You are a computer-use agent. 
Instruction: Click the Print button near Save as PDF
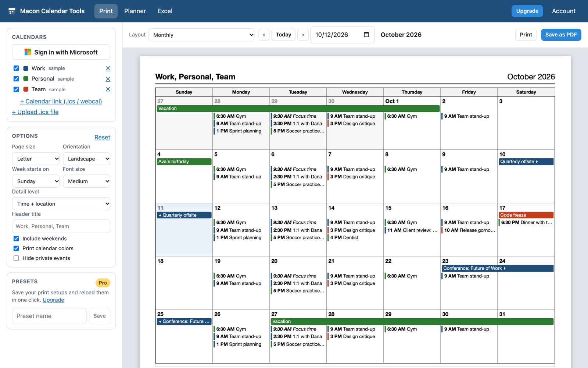[x=526, y=35]
